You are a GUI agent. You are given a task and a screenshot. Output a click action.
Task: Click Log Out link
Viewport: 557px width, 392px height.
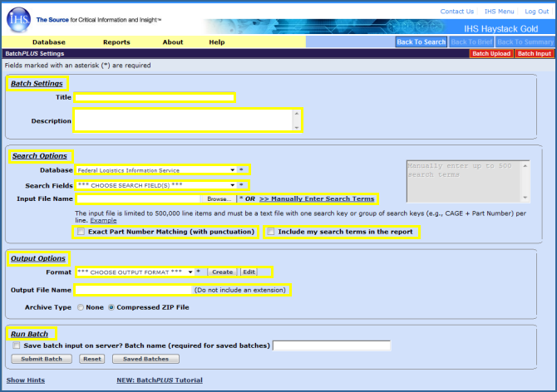[537, 12]
